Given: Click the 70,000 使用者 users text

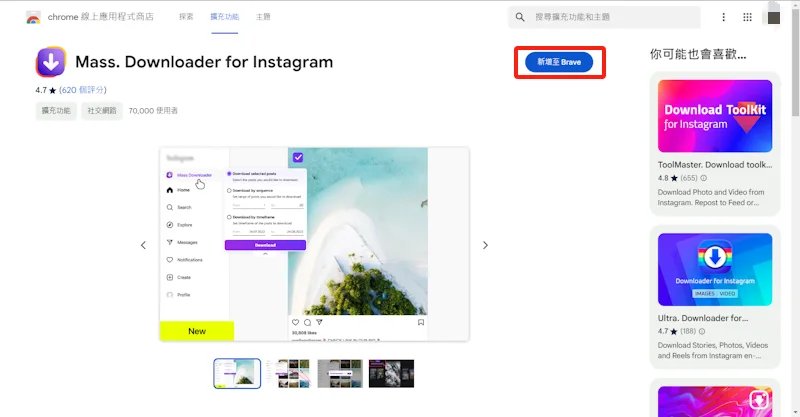Looking at the screenshot, I should click(x=153, y=111).
